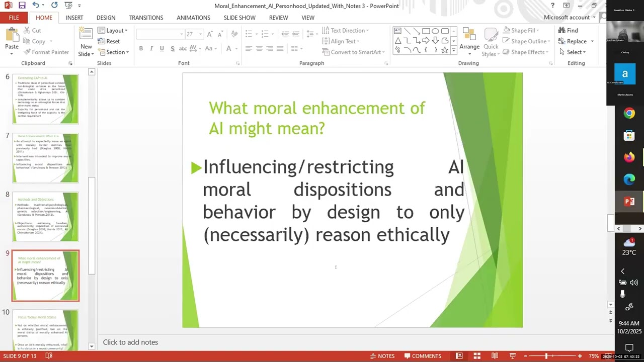This screenshot has height=362, width=644.
Task: Toggle text Shadow formatting
Action: 173,49
